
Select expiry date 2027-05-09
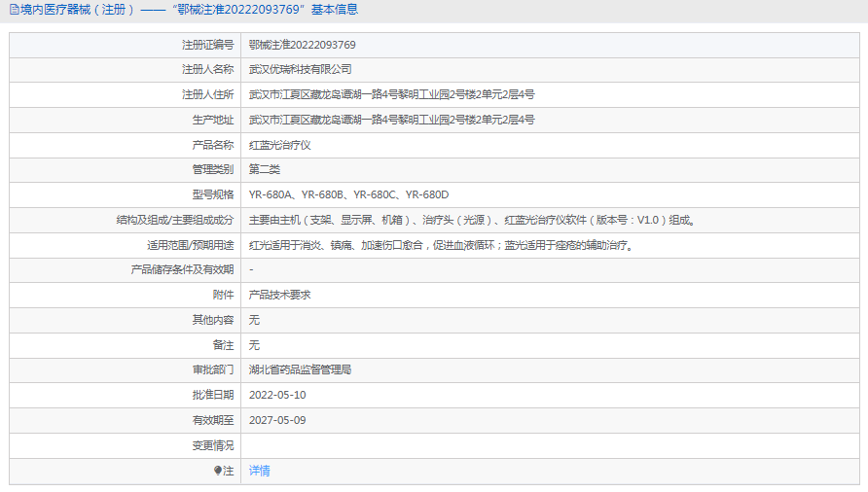click(x=277, y=421)
